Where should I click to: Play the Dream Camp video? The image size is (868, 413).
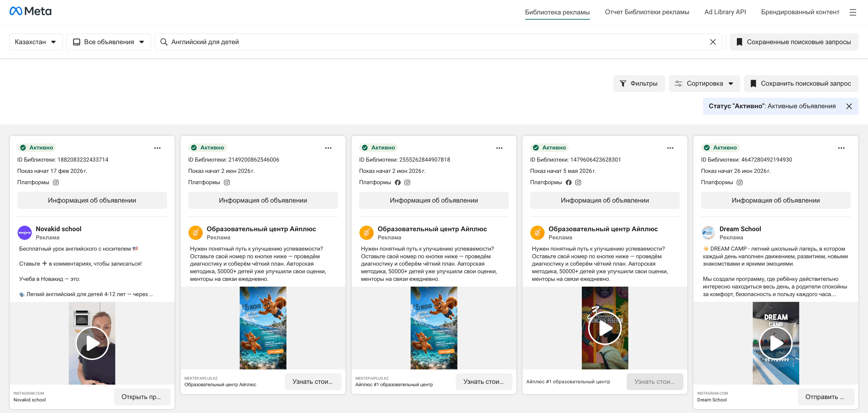[776, 343]
